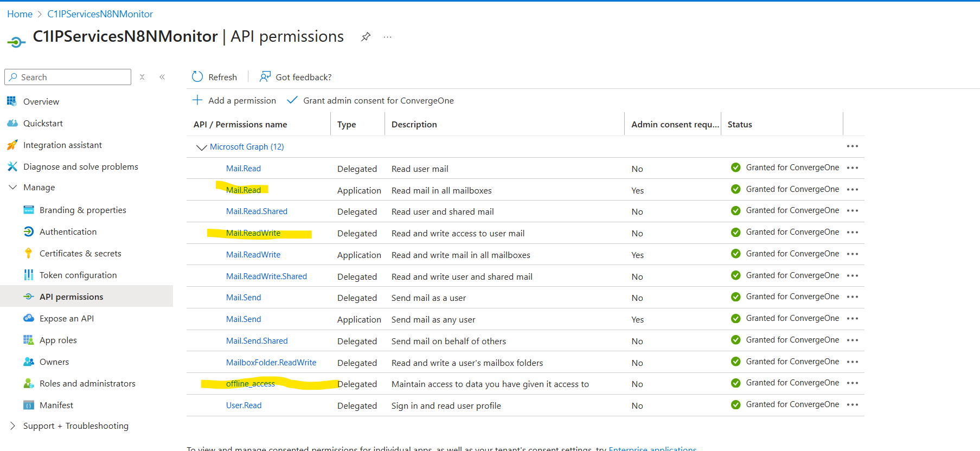Screen dimensions: 980x451
Task: Open the ellipsis menu for Read user and shared mail
Action: [853, 210]
